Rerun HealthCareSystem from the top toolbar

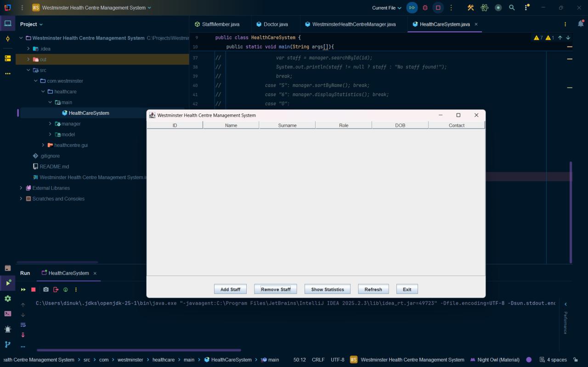point(412,8)
